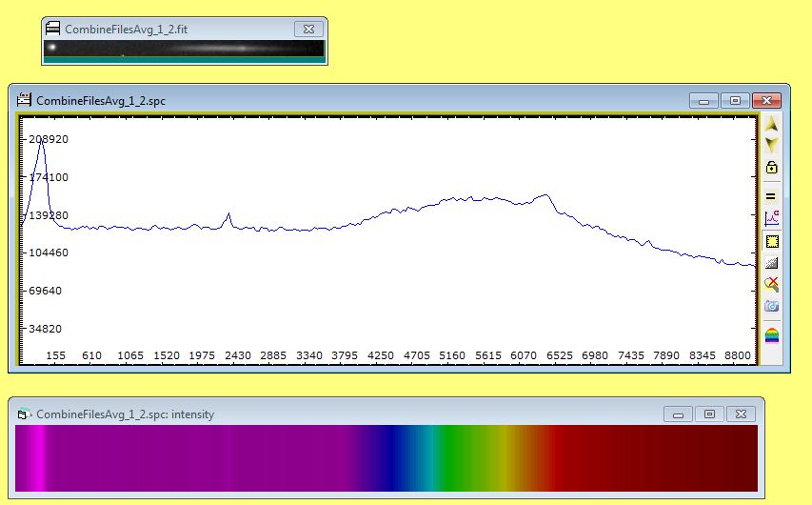Open the spectrum window's title bar icon menu
Viewport: 812px width, 505px height.
(x=24, y=100)
